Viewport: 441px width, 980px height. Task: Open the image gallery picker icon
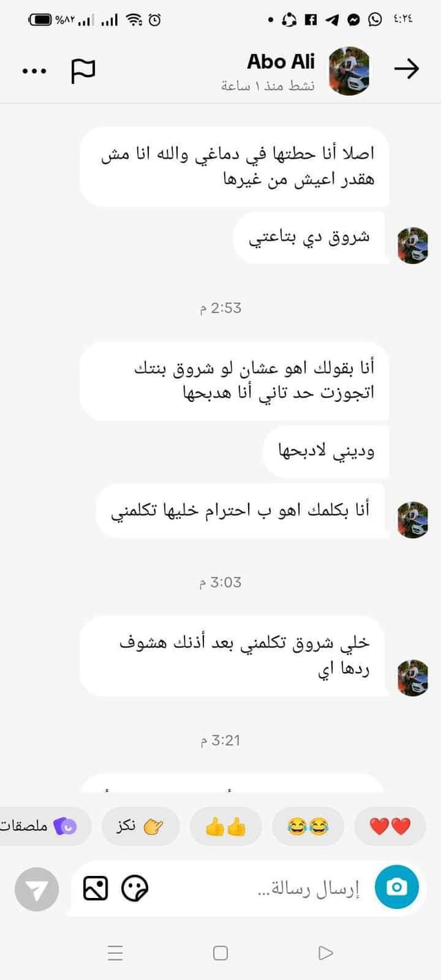click(x=96, y=888)
